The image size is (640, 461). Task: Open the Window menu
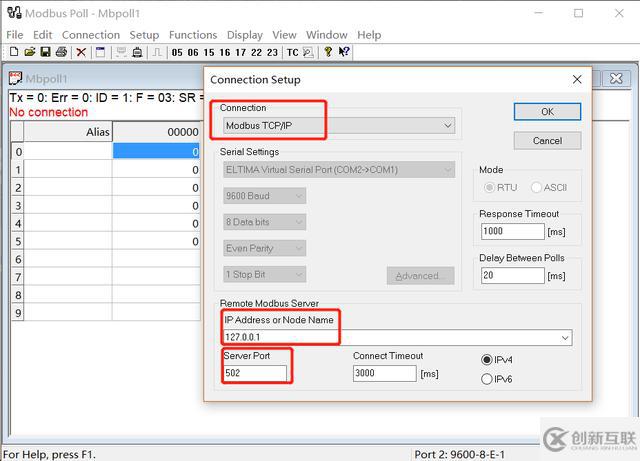tap(327, 35)
